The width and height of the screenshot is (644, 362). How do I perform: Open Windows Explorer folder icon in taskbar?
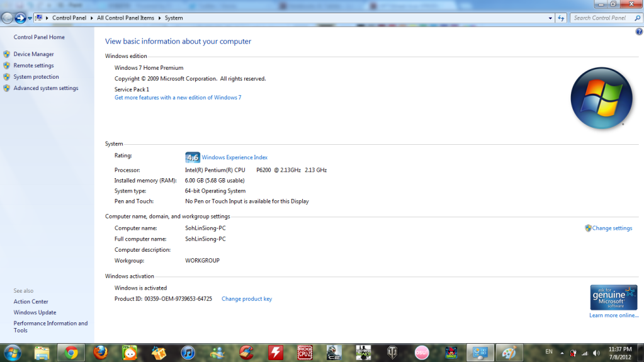click(x=42, y=353)
